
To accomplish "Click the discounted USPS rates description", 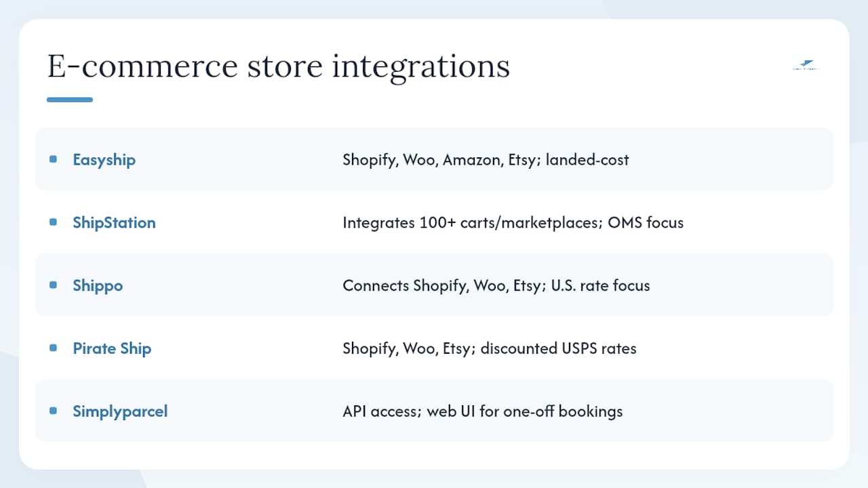I will click(490, 348).
